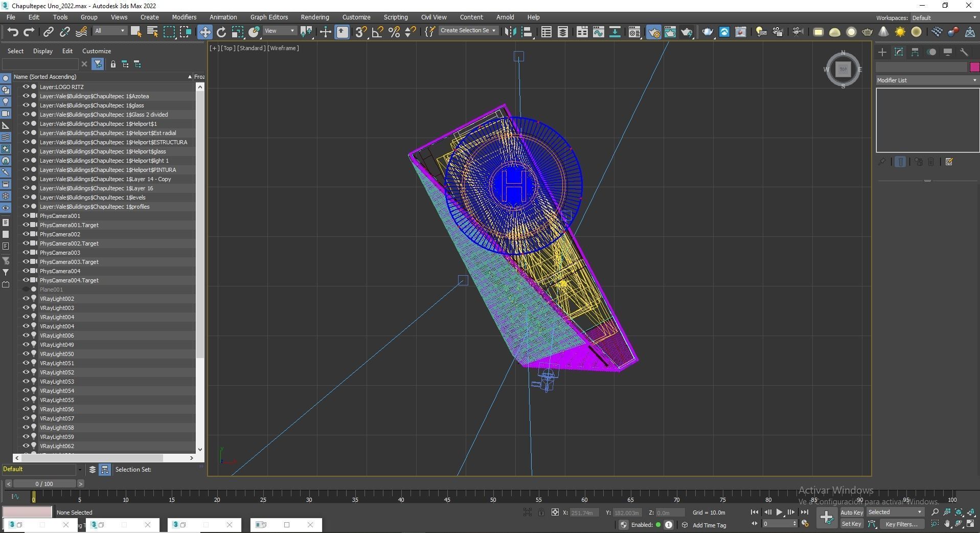Open the reference coordinate 'View' dropdown
This screenshot has height=533, width=980.
[x=279, y=31]
